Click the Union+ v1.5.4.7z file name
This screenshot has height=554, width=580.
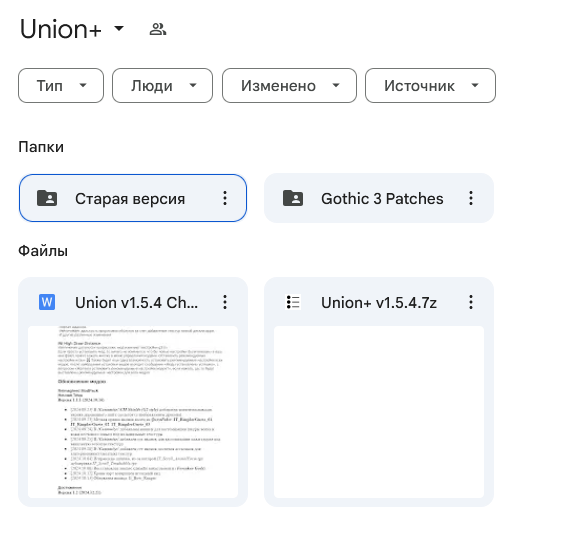[x=379, y=303]
